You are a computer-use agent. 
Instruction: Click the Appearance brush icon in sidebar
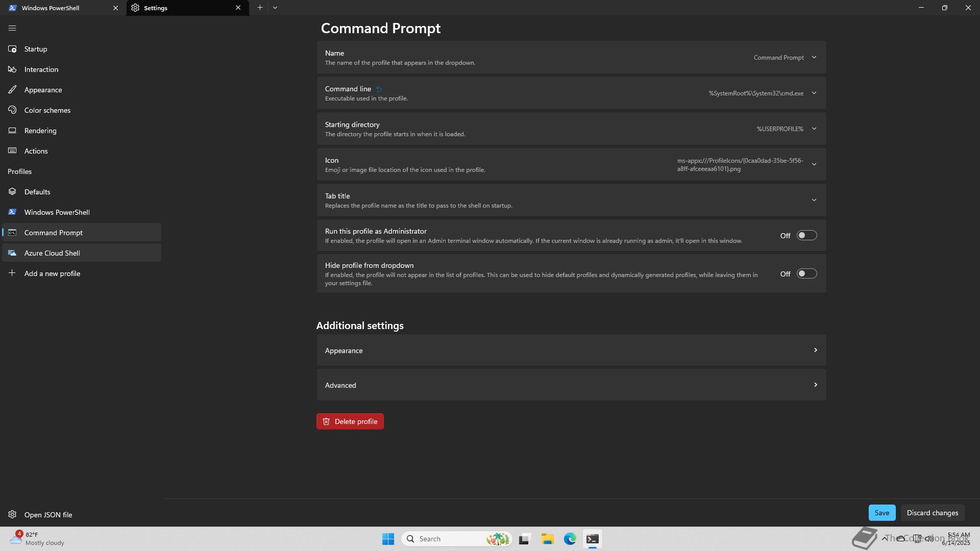click(x=12, y=90)
